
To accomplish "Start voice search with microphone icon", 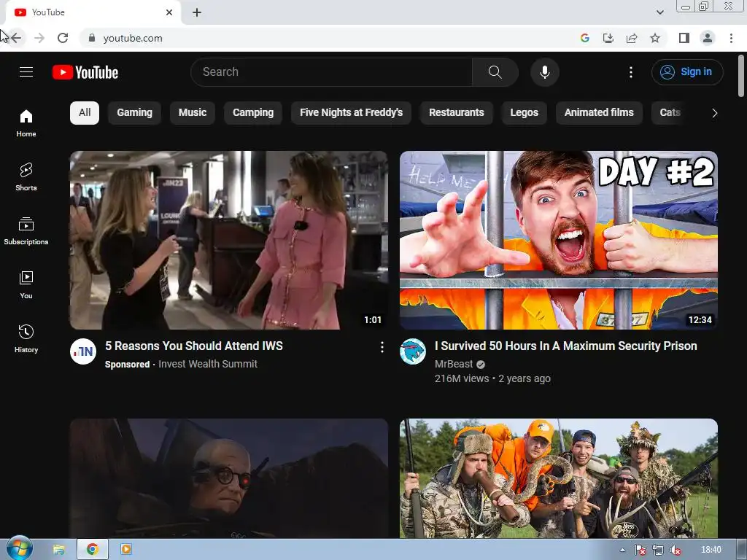I will click(x=544, y=72).
